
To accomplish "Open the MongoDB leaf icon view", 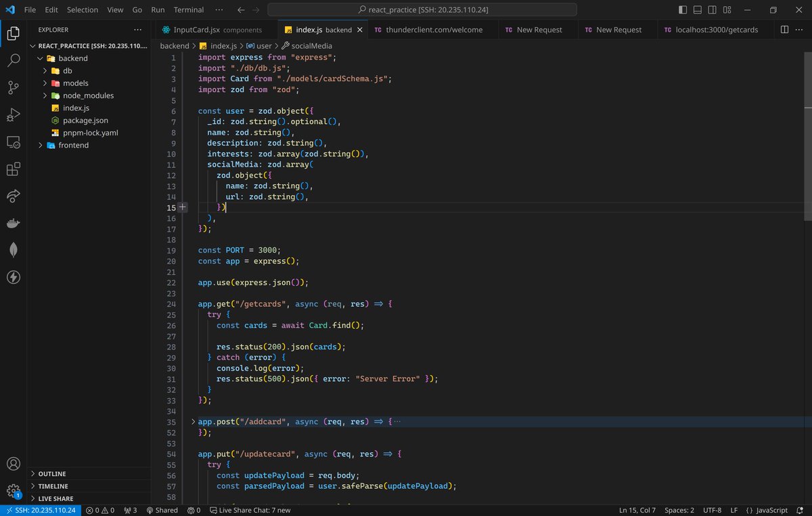I will 13,250.
